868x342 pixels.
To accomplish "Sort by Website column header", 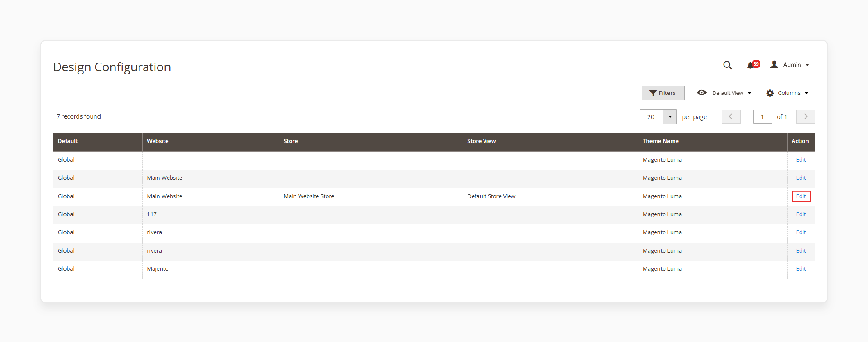I will pos(211,142).
